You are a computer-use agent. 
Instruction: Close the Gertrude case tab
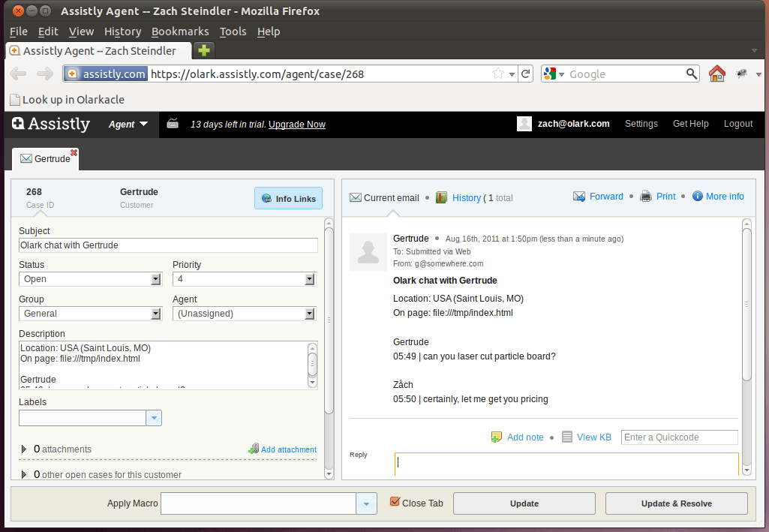click(74, 152)
